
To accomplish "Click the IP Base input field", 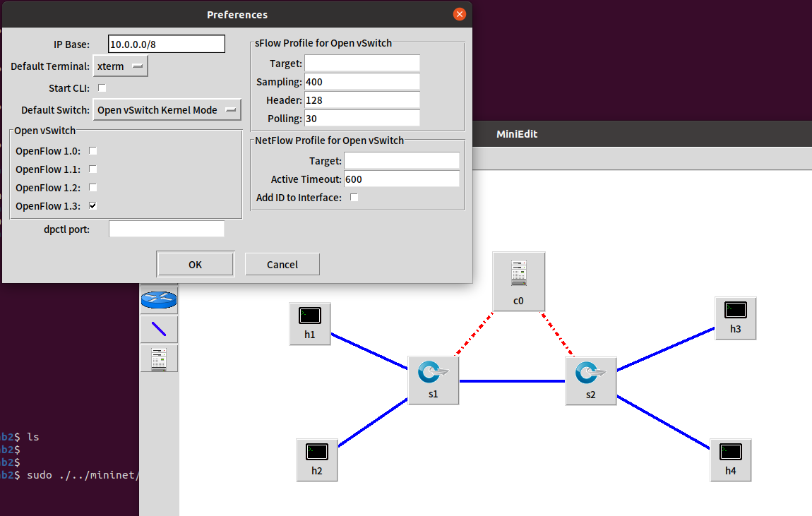I will coord(166,44).
